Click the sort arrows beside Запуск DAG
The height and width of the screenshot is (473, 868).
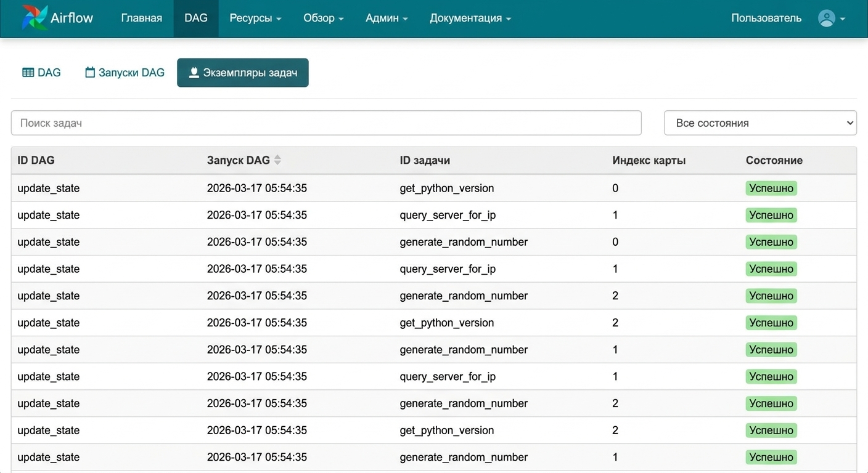[x=277, y=160]
